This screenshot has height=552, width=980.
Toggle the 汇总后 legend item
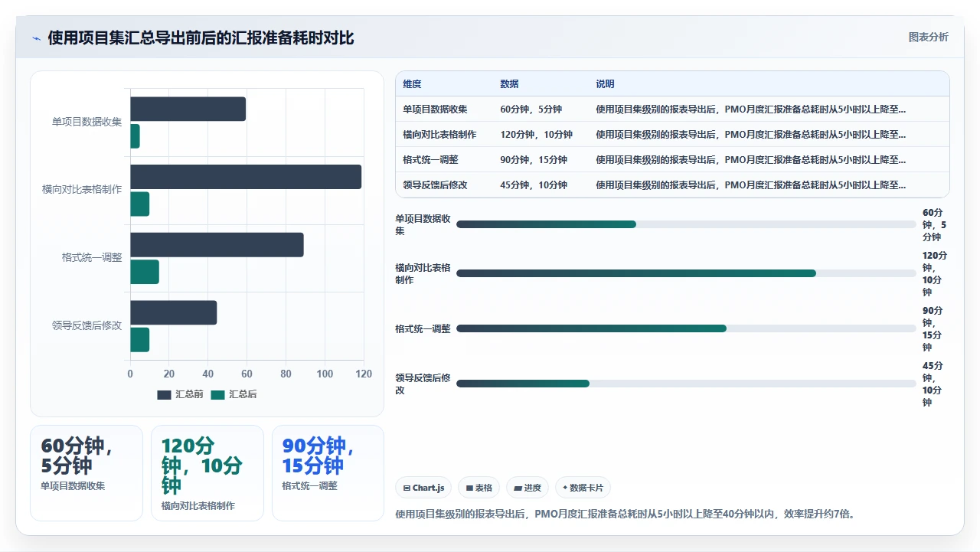click(x=234, y=394)
